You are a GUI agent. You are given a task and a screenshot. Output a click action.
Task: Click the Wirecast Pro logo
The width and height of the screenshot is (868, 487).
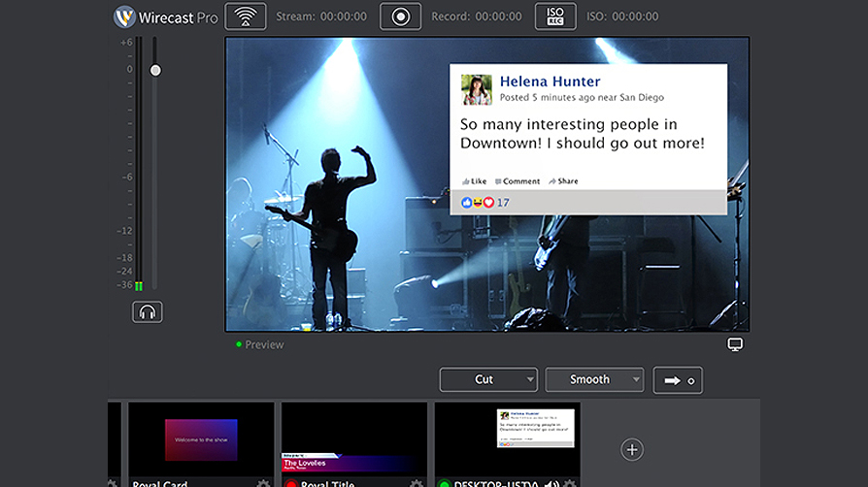pyautogui.click(x=165, y=17)
